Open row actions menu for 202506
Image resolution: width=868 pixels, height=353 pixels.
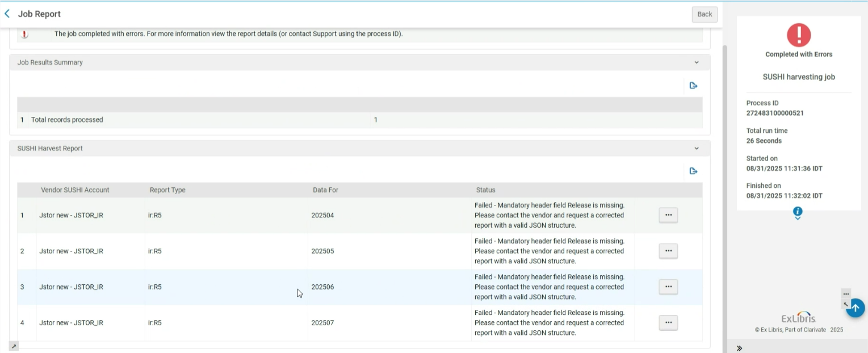point(668,287)
